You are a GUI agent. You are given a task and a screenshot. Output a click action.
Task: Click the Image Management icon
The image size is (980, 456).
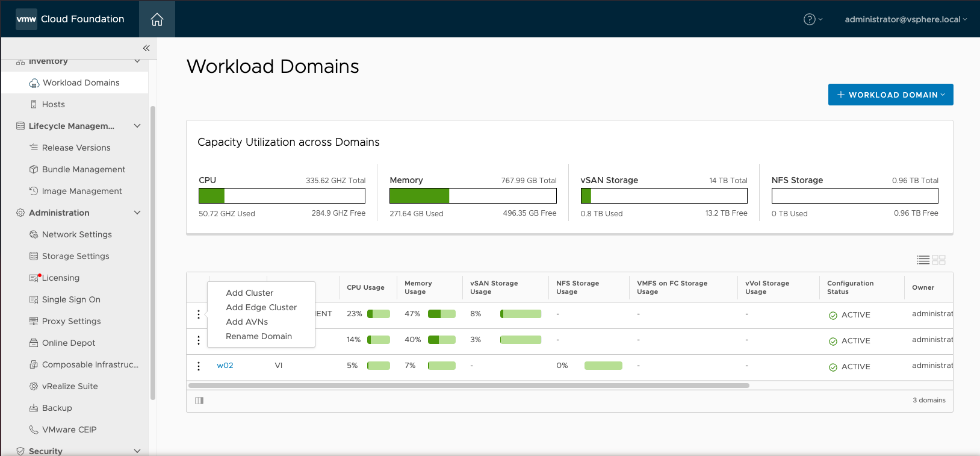(34, 191)
